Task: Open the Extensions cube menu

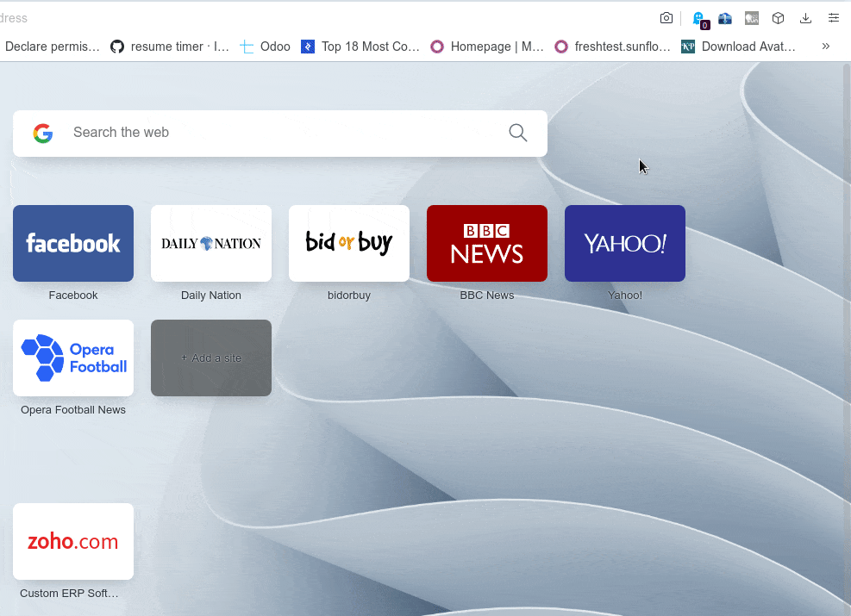Action: point(779,18)
